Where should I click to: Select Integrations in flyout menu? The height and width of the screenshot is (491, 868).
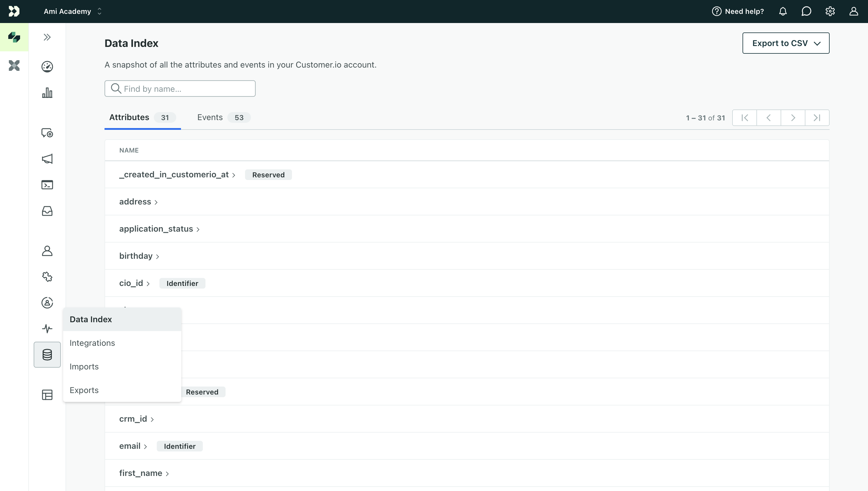(x=122, y=343)
